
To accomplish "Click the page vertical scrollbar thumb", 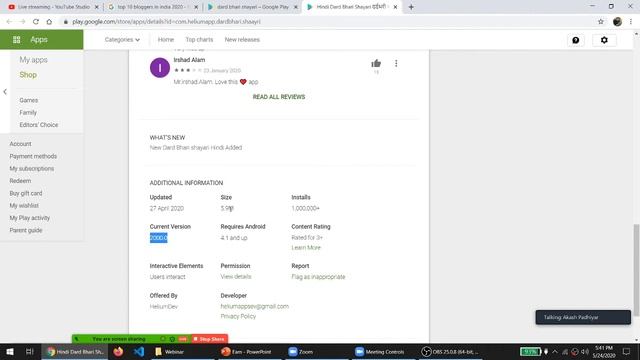I will pos(636,269).
